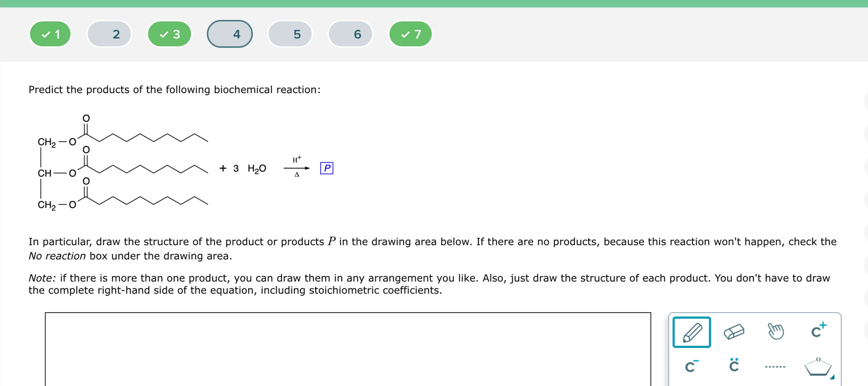
Task: Open completed question 7
Action: coord(410,34)
